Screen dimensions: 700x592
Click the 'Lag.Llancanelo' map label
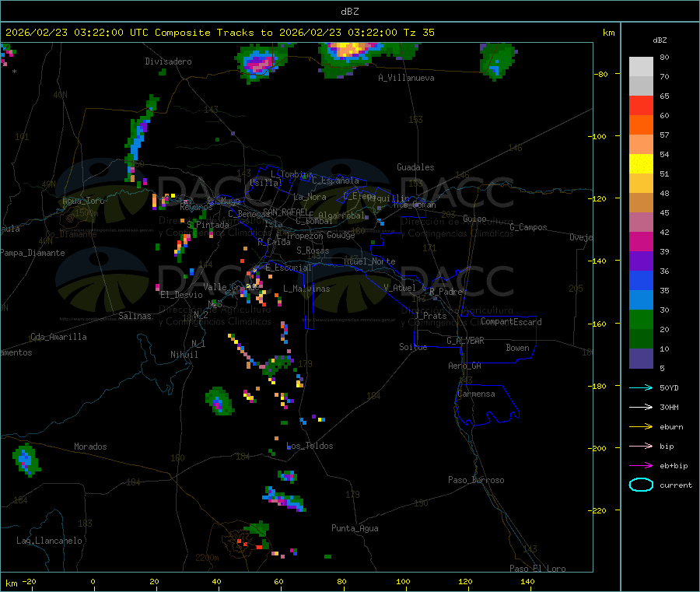pyautogui.click(x=49, y=541)
